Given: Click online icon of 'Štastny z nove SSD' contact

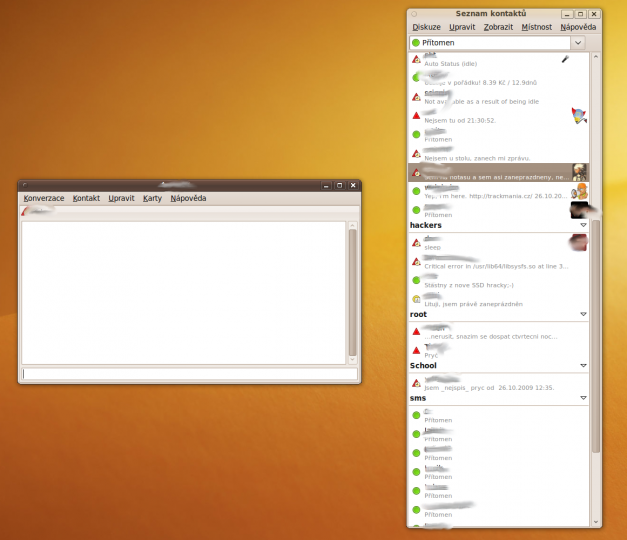Looking at the screenshot, I should tap(416, 280).
